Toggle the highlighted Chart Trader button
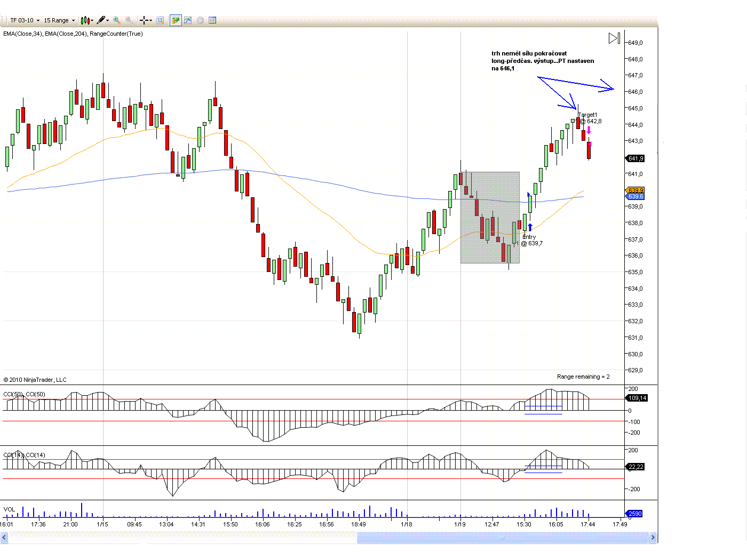The width and height of the screenshot is (747, 560). tap(176, 20)
